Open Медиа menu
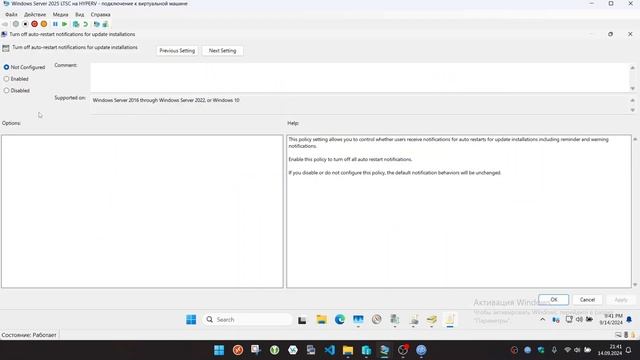 click(60, 14)
